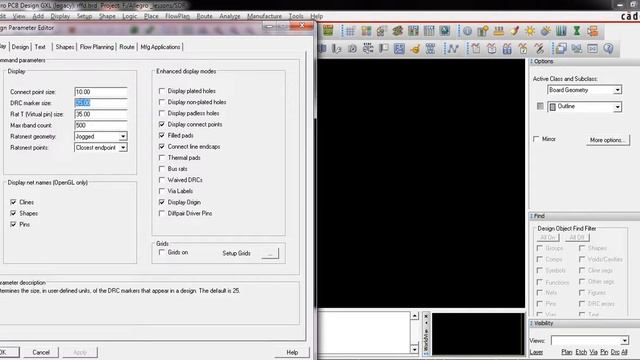Click the blue square icon in second row
The image size is (640, 360).
point(399,49)
